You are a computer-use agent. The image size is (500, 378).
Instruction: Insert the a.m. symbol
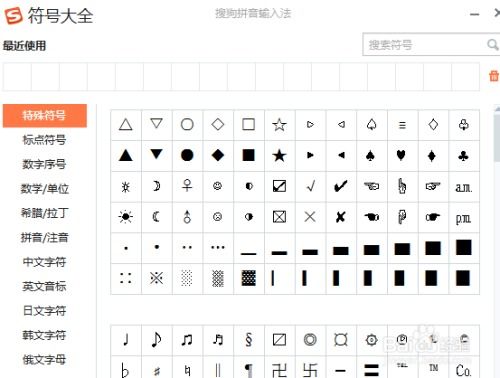click(464, 187)
